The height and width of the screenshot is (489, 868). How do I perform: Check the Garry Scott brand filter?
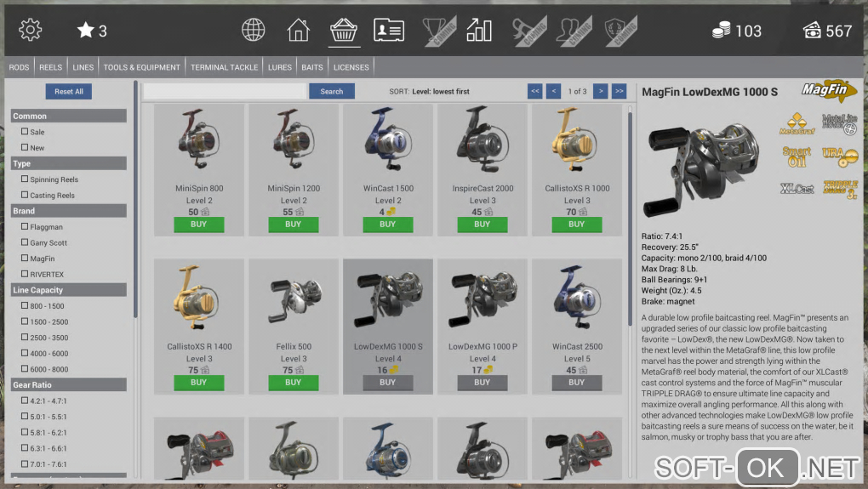click(x=25, y=242)
